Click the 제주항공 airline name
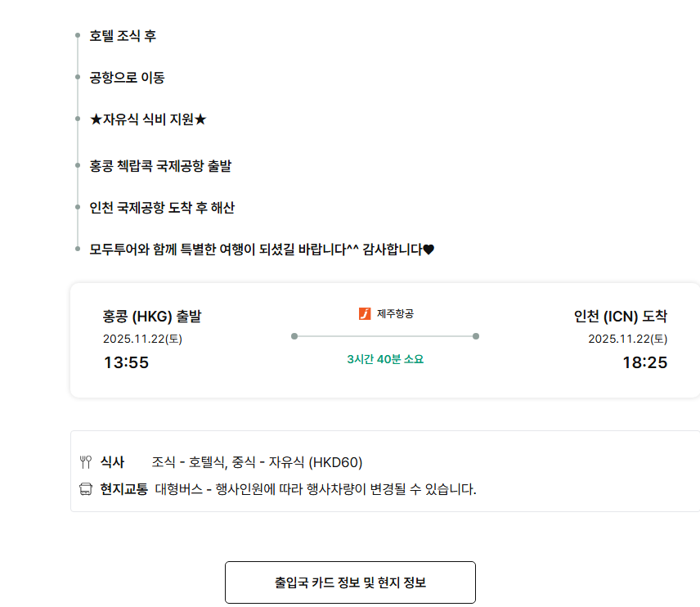Screen dimensions: 700x607 (395, 313)
